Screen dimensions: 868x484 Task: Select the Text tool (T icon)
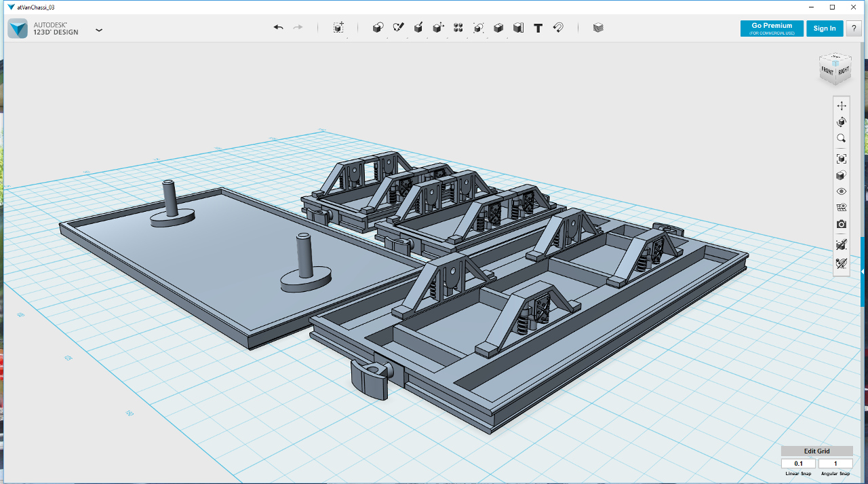coord(538,28)
